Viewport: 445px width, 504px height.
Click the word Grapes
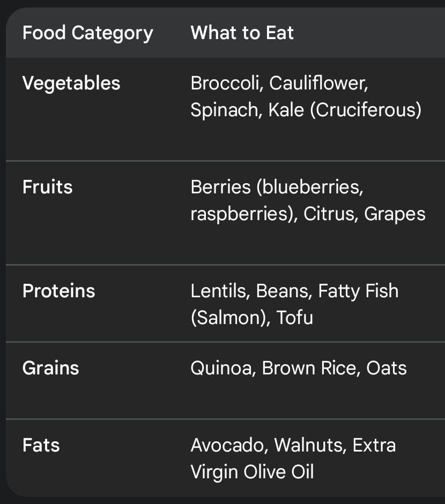click(x=395, y=214)
